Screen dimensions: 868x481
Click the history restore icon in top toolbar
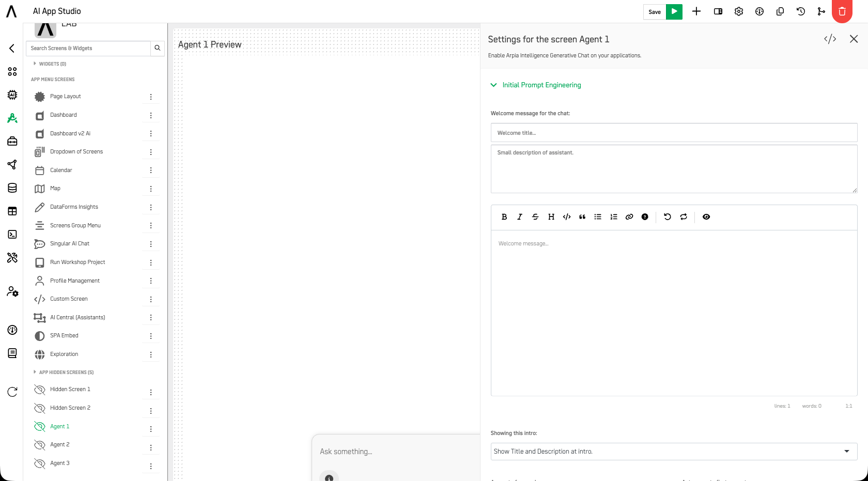click(801, 11)
